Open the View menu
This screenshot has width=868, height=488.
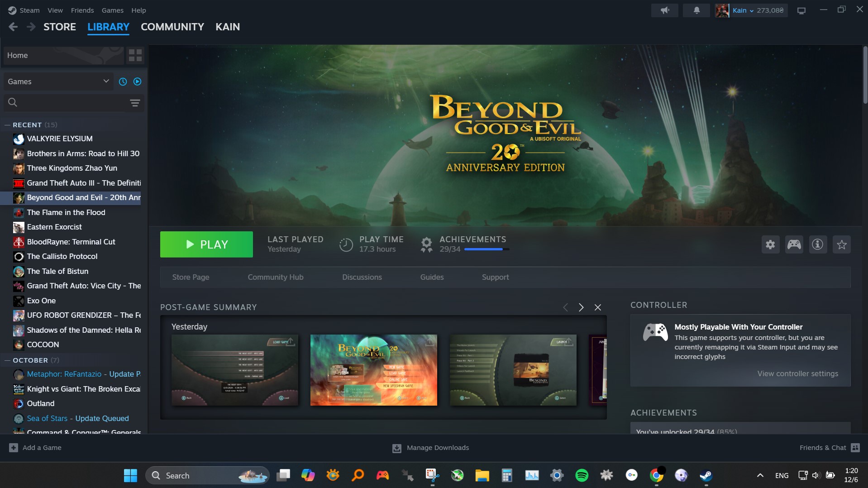(x=55, y=10)
